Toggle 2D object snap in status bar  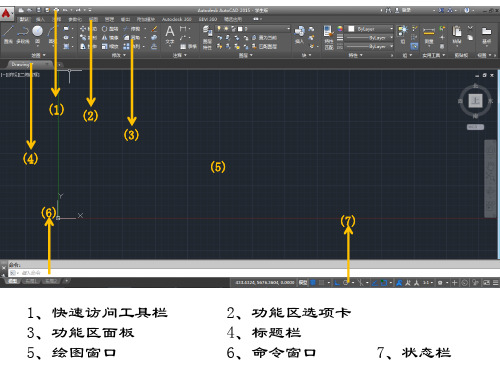pyautogui.click(x=384, y=283)
